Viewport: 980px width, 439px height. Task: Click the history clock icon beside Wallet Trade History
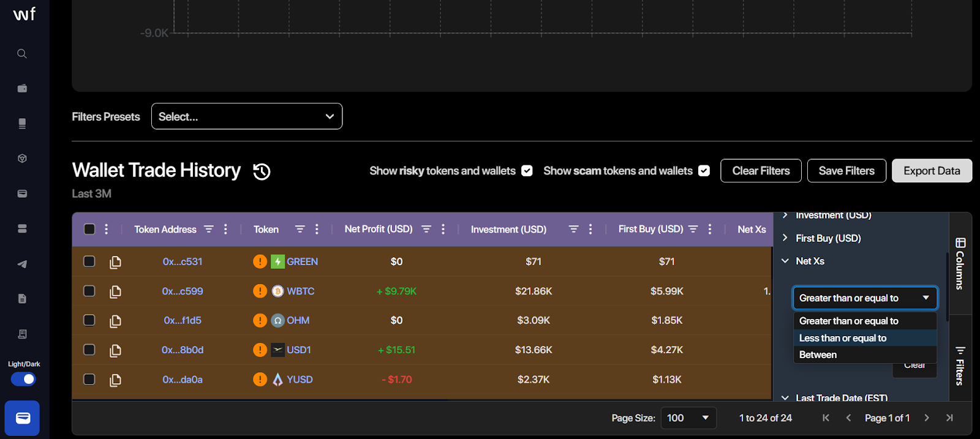pyautogui.click(x=262, y=171)
